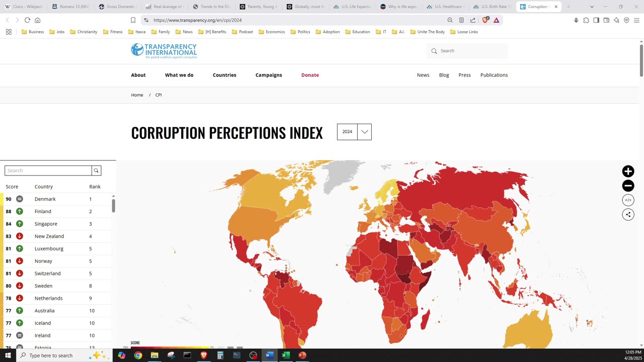The height and width of the screenshot is (362, 644).
Task: Open the What we do menu
Action: point(179,75)
